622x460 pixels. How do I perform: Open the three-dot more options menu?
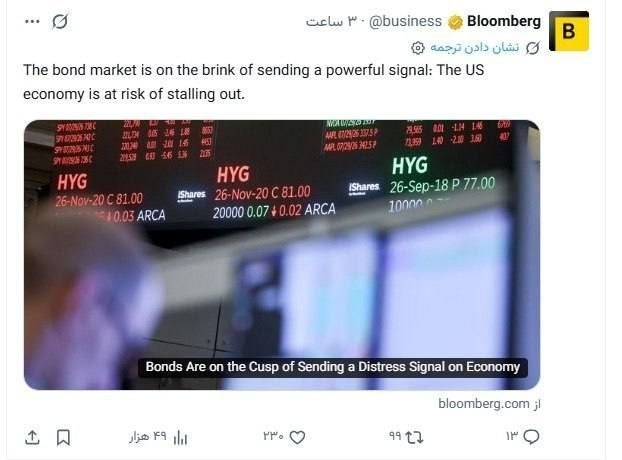pos(32,21)
